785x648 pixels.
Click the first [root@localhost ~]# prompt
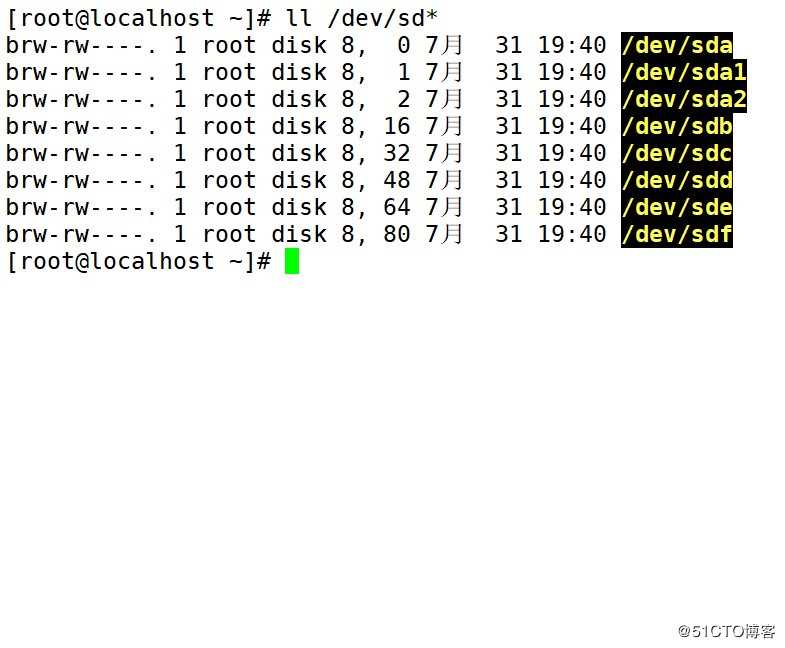pos(138,18)
